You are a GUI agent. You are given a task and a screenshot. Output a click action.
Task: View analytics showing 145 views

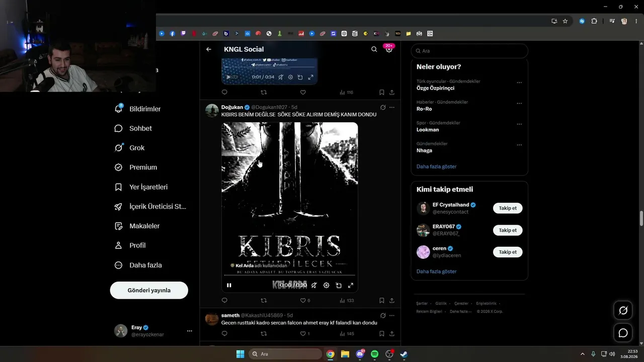tap(347, 333)
